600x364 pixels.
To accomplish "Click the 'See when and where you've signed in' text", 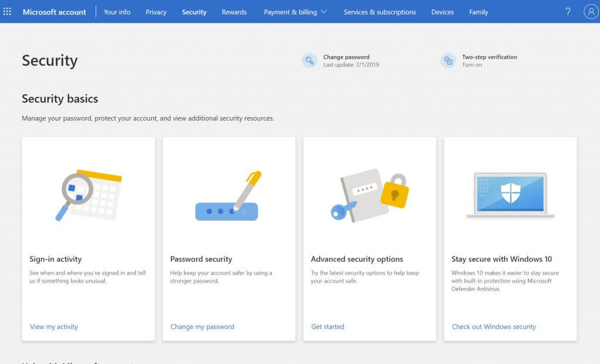I will pos(87,277).
